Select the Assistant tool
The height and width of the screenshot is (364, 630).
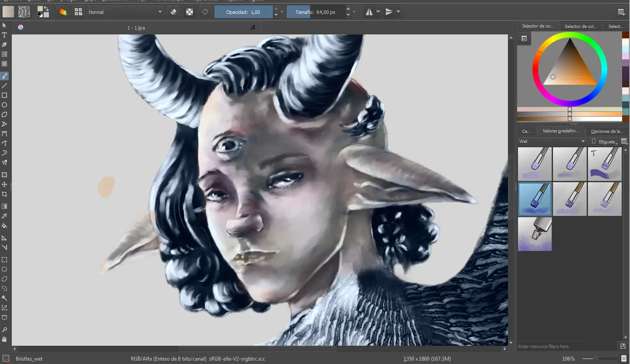click(x=4, y=238)
